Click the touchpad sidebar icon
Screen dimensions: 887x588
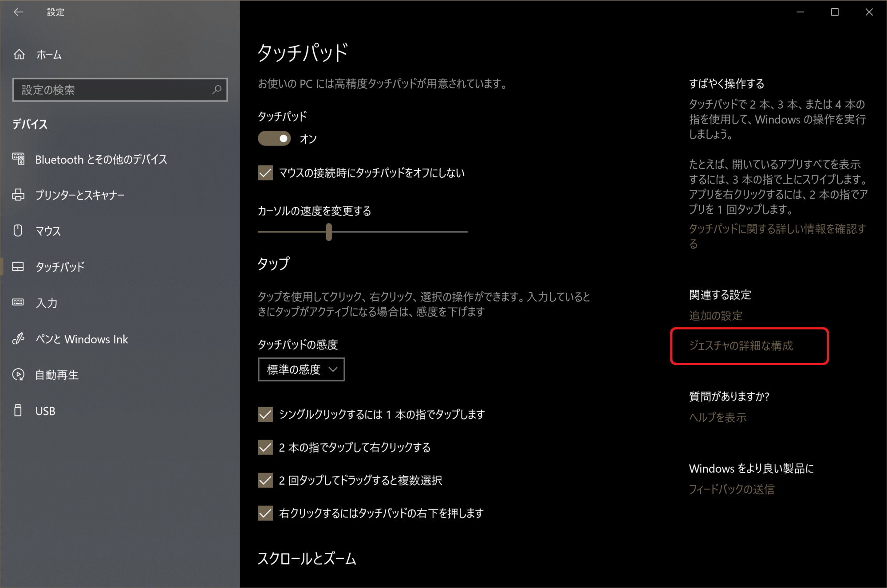(18, 267)
